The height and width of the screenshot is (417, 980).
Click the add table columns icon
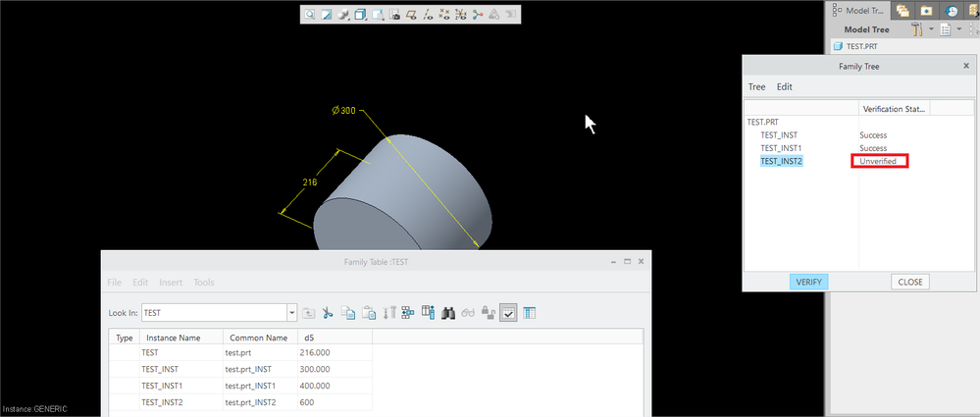click(x=428, y=313)
